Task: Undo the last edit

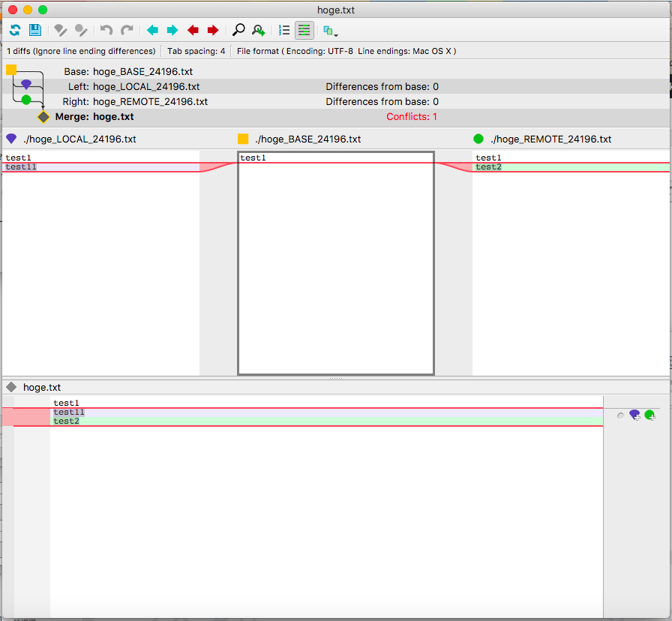Action: 106,30
